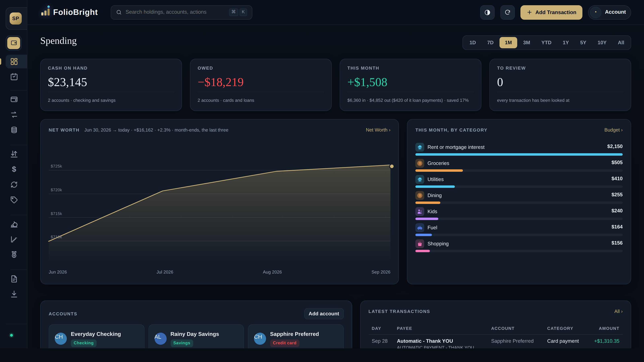The width and height of the screenshot is (644, 362).
Task: Select the 1M time range
Action: [x=508, y=43]
